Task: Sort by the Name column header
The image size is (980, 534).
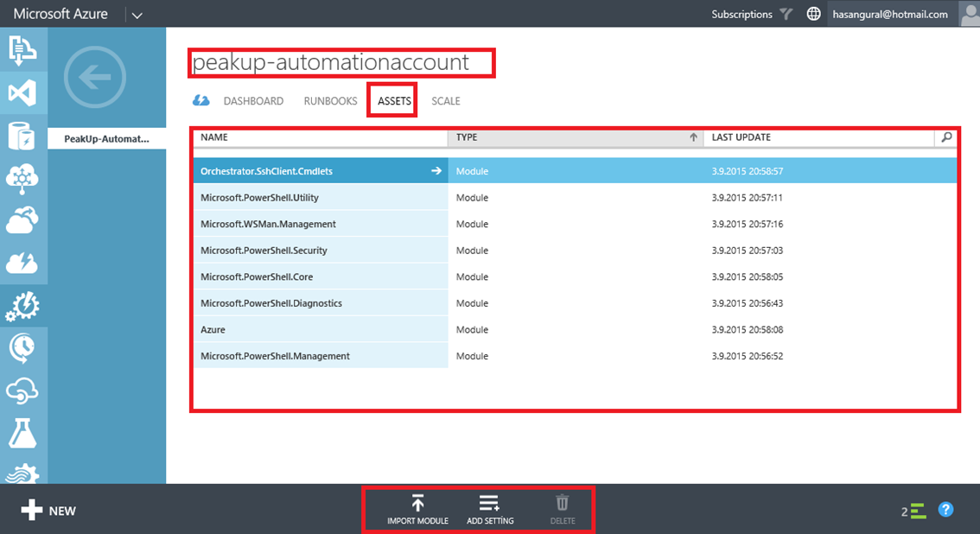Action: [x=321, y=137]
